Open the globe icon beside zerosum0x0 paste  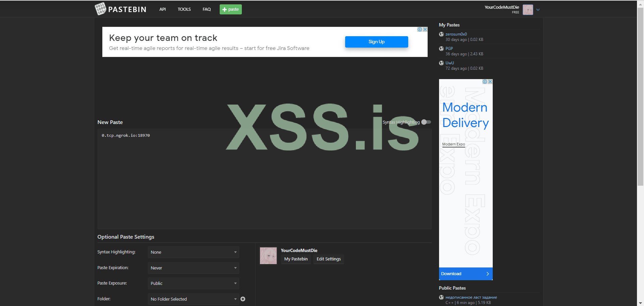tap(441, 34)
